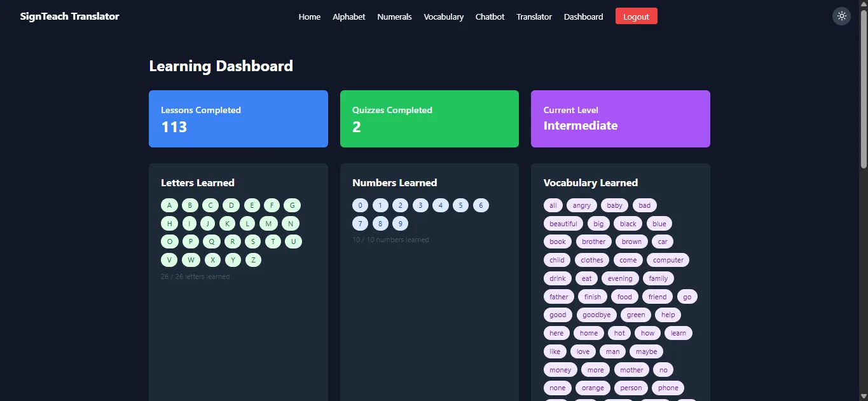Click the 'goodbye' vocabulary tag
The image size is (868, 401).
point(596,315)
